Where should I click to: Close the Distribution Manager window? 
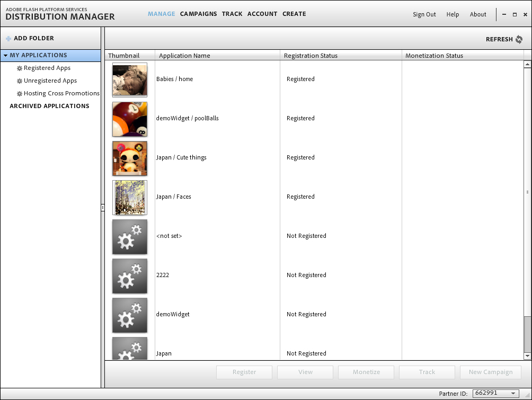coord(525,15)
